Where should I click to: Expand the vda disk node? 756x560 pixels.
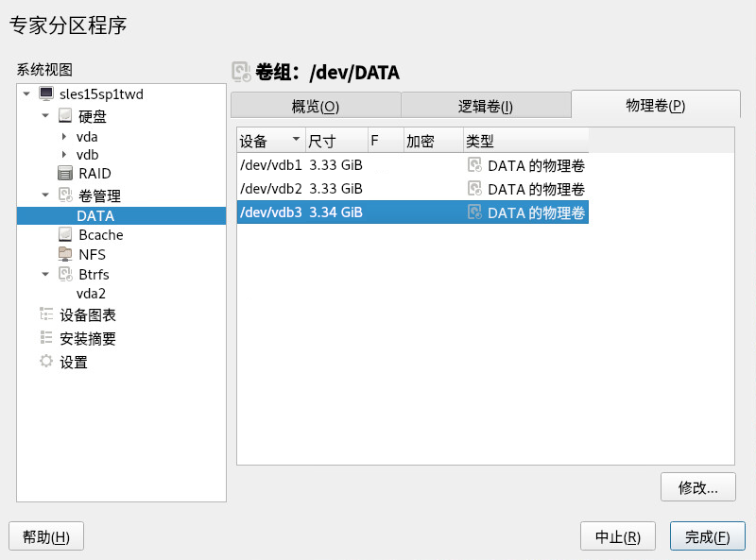(64, 137)
